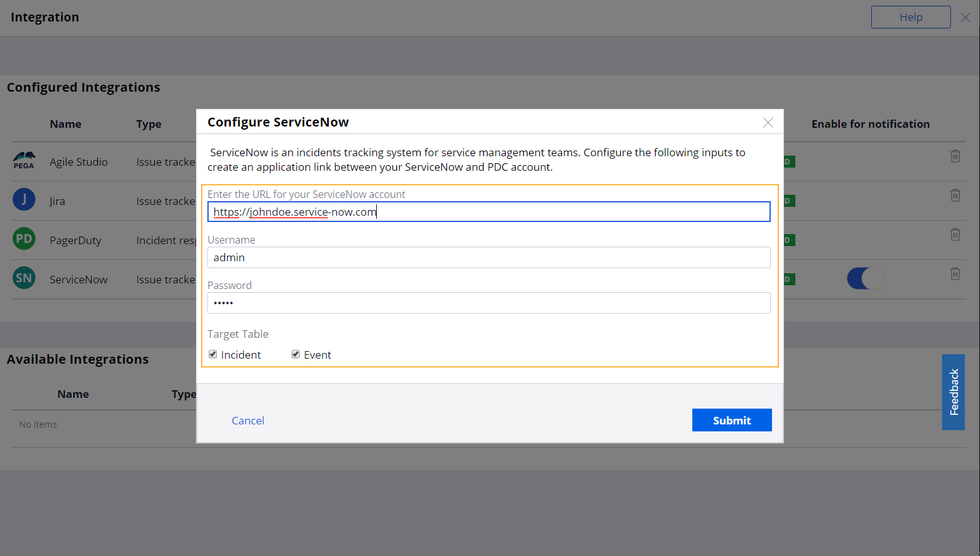The width and height of the screenshot is (980, 556).
Task: Close the Configure ServiceNow dialog
Action: point(768,123)
